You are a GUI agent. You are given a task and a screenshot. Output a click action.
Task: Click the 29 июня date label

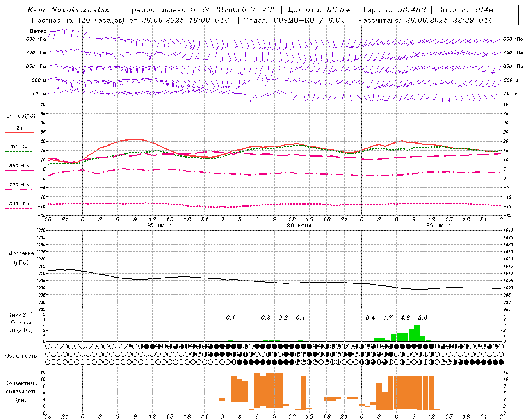click(438, 226)
